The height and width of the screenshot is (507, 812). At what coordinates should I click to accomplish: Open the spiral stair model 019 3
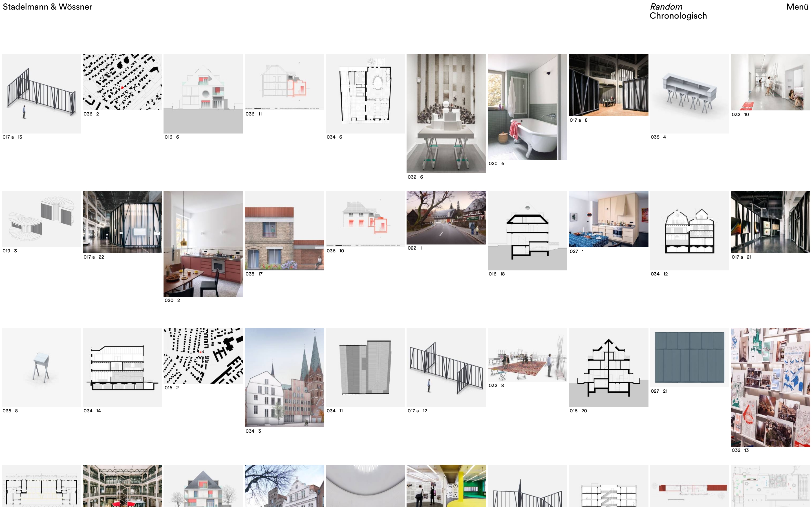point(41,219)
